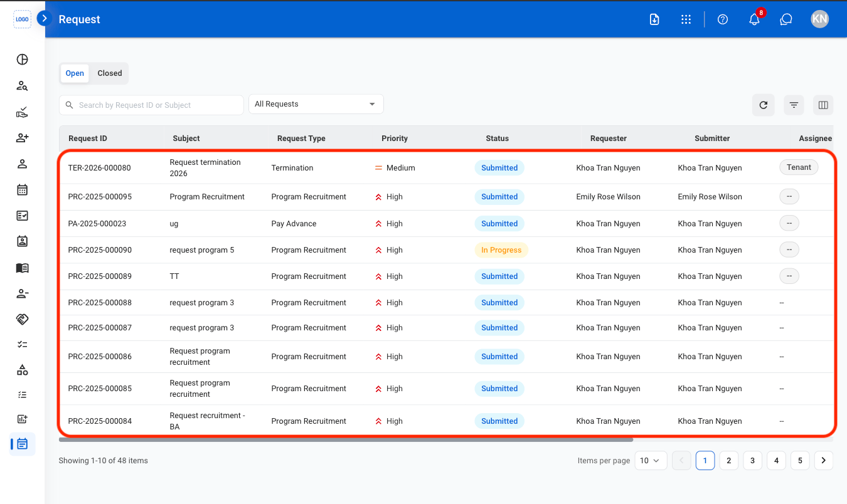Open notifications bell with 8 badge
Viewport: 847px width, 504px height.
coord(755,19)
